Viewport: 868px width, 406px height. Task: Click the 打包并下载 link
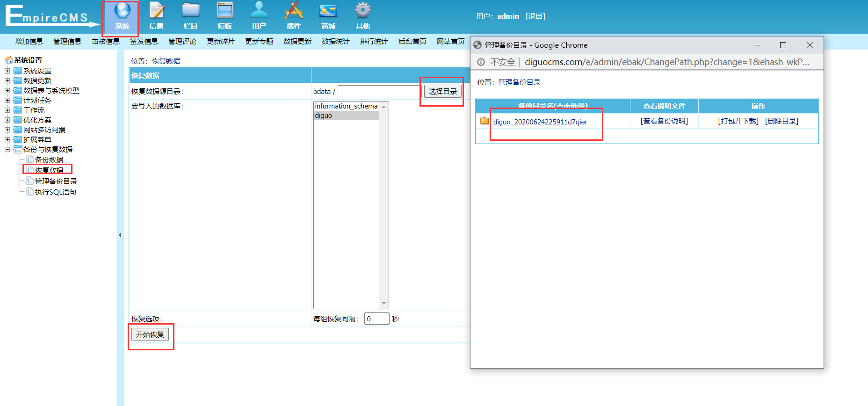[738, 121]
